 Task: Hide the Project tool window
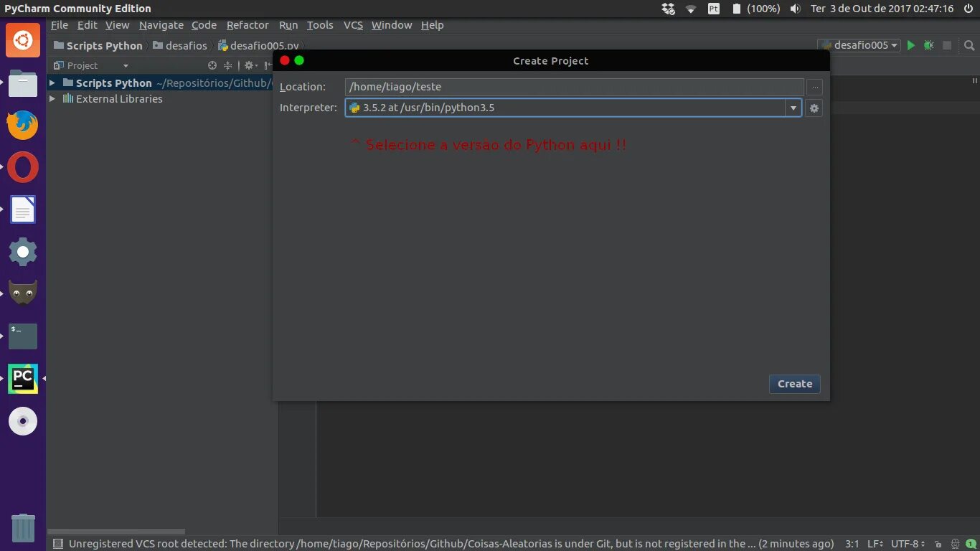coord(268,65)
